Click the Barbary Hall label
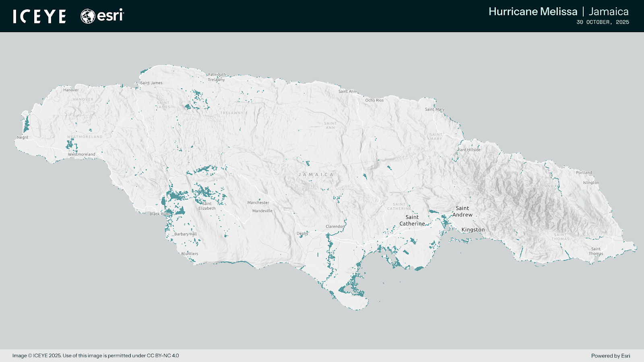The image size is (644, 362). (186, 234)
